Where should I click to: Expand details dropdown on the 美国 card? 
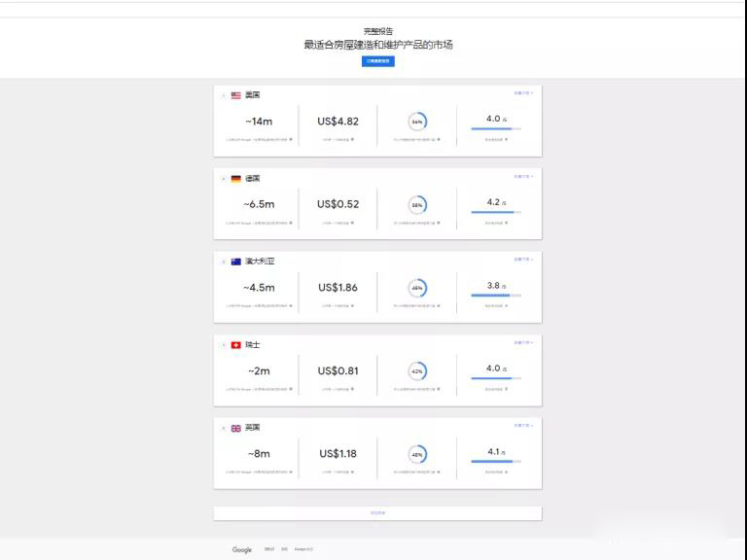tap(523, 93)
